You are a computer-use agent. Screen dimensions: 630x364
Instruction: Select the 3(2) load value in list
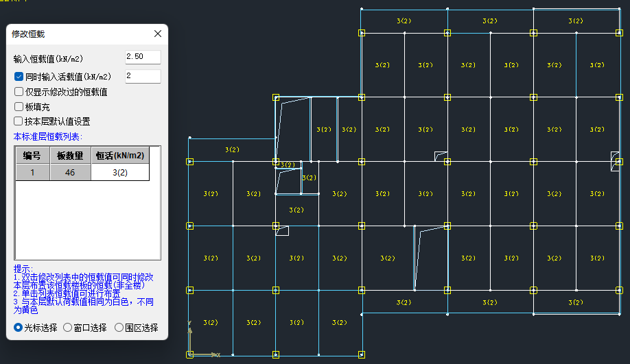[120, 173]
